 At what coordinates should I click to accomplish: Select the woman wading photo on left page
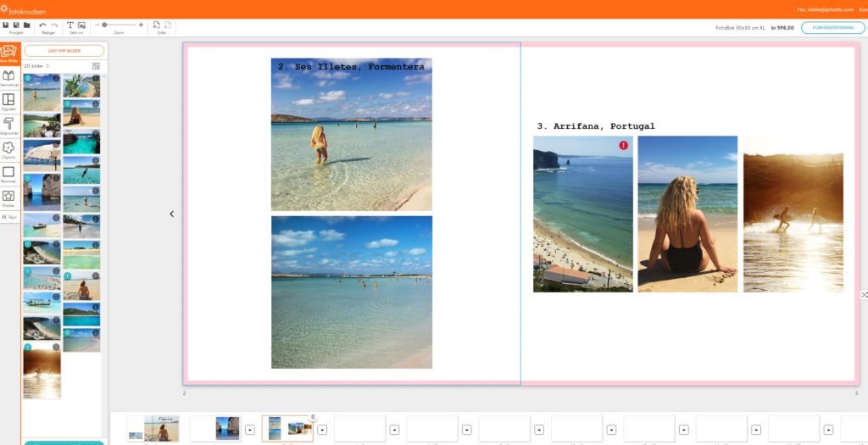[x=352, y=135]
